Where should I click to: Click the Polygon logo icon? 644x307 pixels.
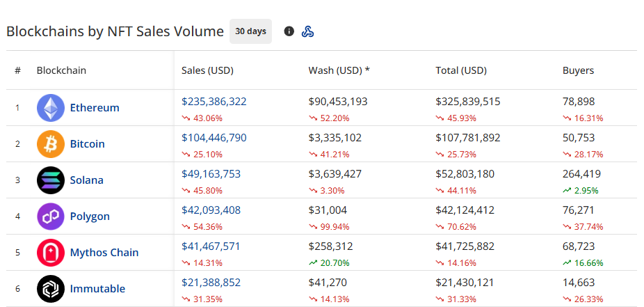(51, 217)
